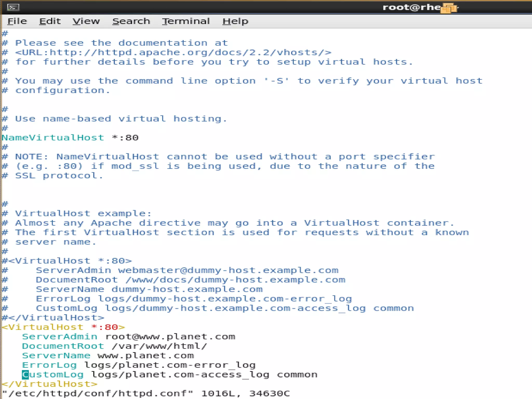Click the ErrorLog planet.com-error_log entry
Screen dimensions: 532x399
(170, 365)
